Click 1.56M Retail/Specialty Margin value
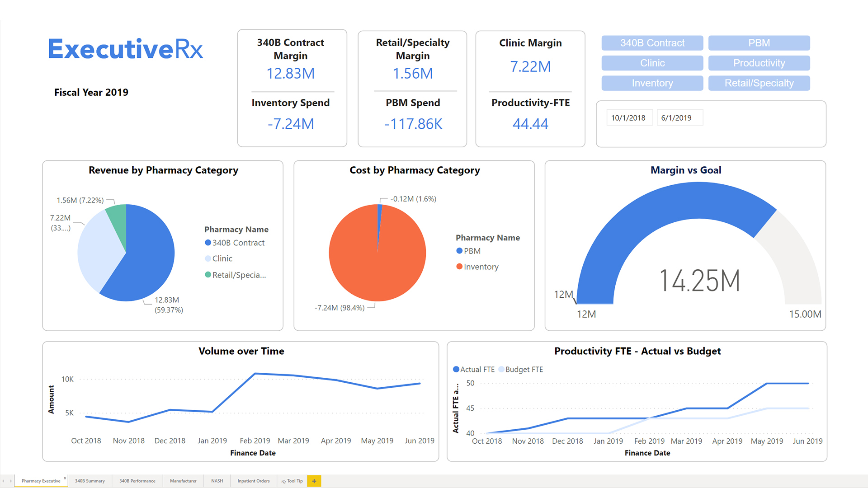 [x=413, y=73]
